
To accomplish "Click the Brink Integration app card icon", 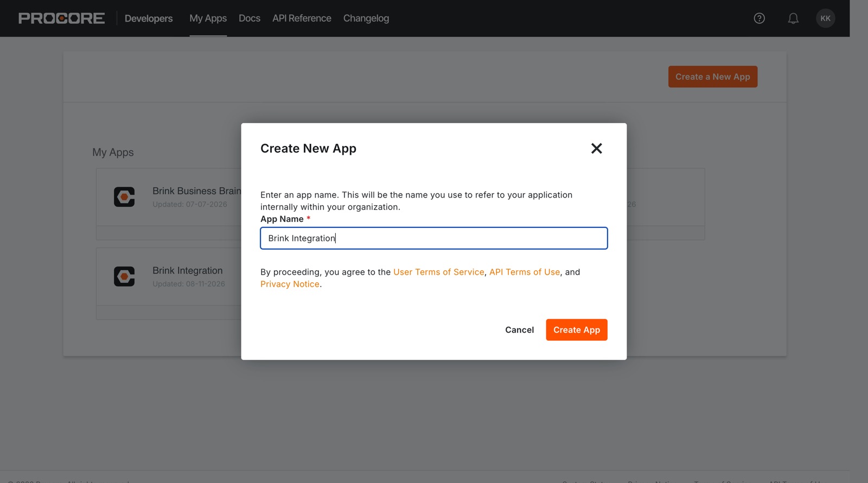I will coord(124,276).
